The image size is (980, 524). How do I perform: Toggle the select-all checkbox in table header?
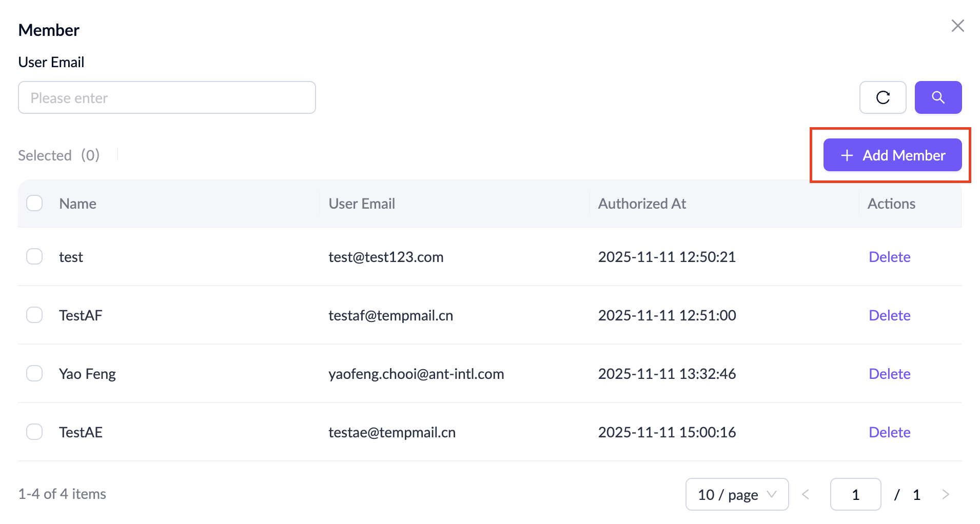pyautogui.click(x=34, y=203)
